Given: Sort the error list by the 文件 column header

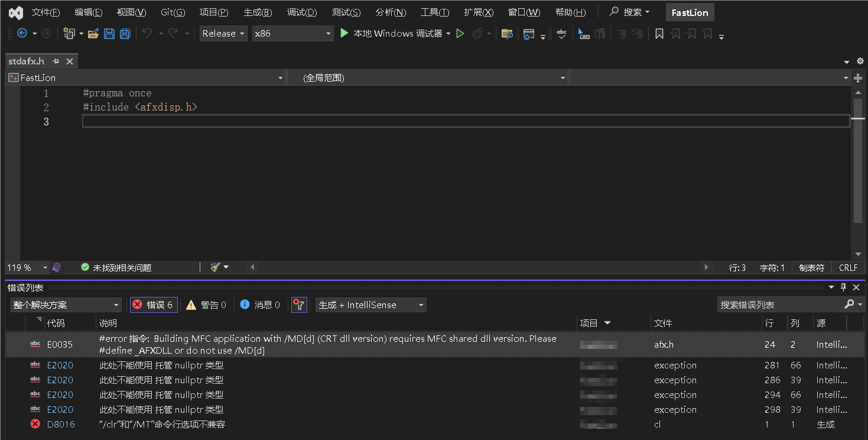Looking at the screenshot, I should coord(662,323).
